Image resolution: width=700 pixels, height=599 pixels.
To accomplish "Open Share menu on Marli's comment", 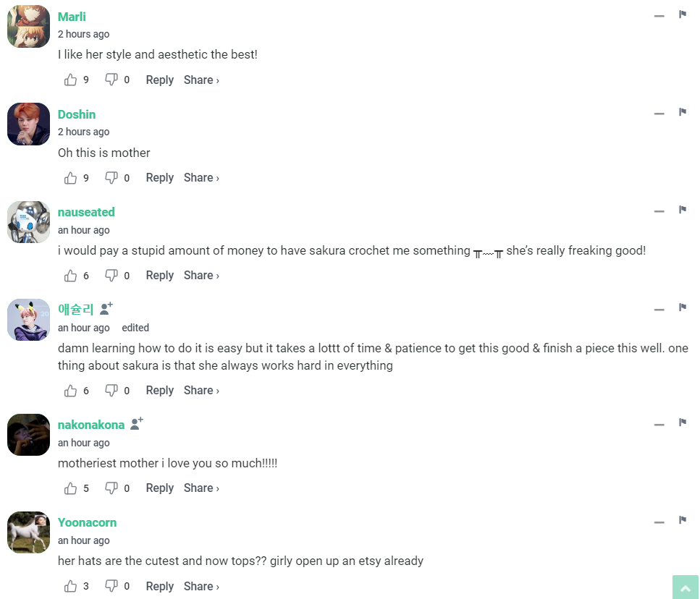I will 201,80.
